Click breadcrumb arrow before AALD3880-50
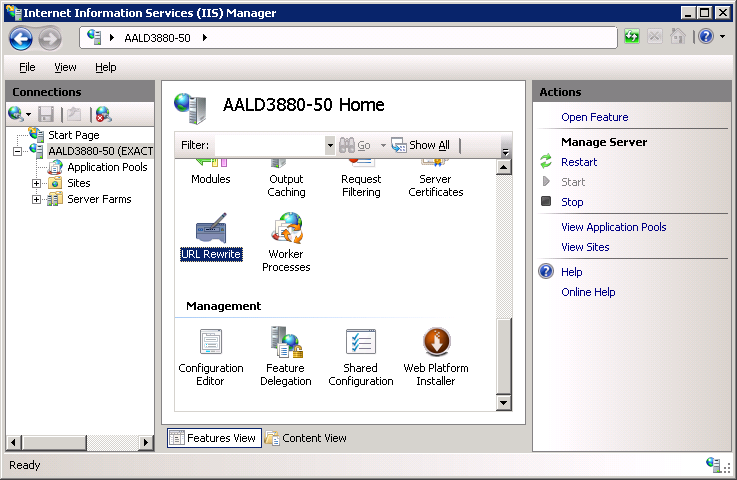The image size is (737, 480). coord(111,38)
